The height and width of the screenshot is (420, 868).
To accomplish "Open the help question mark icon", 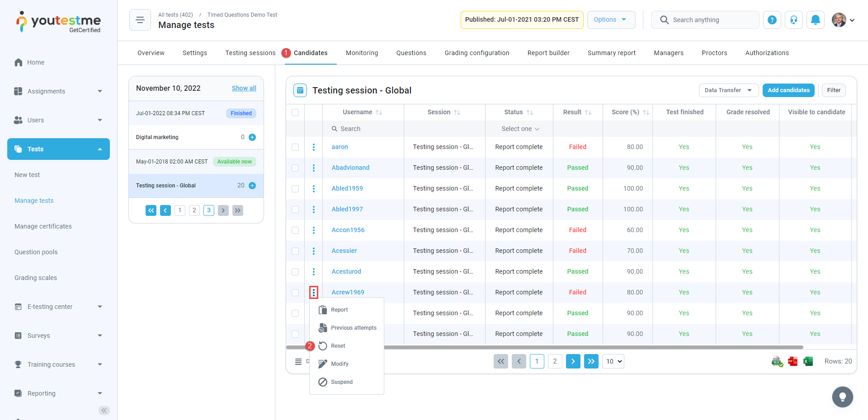I will [x=772, y=20].
